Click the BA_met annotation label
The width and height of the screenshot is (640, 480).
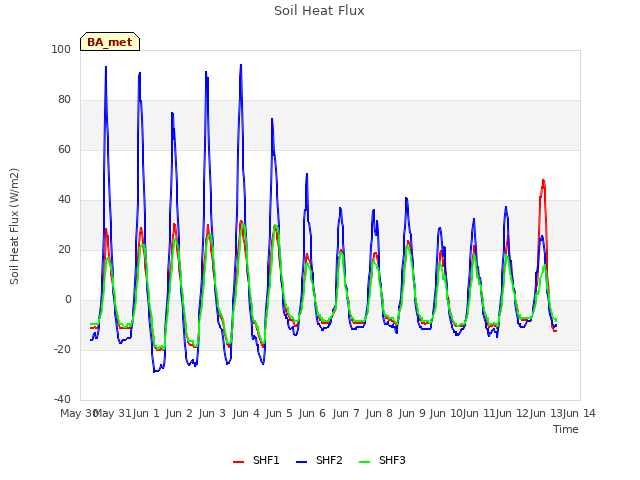(x=110, y=42)
